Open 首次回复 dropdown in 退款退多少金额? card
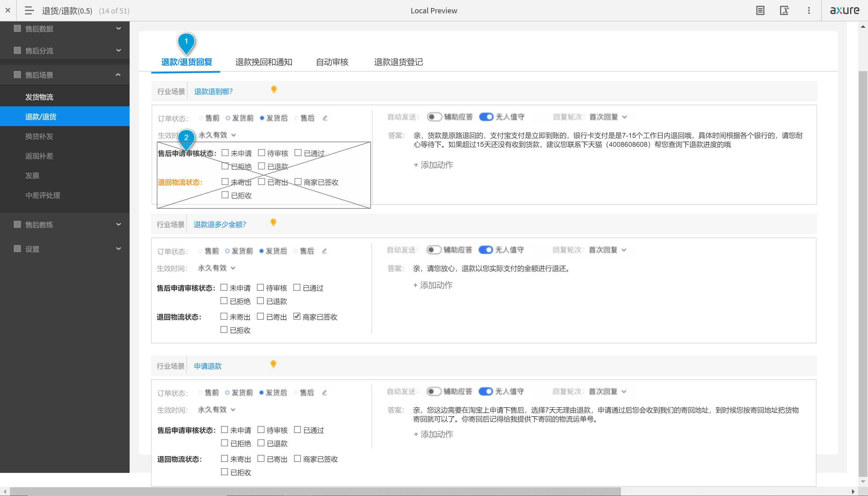The width and height of the screenshot is (868, 496). point(608,250)
